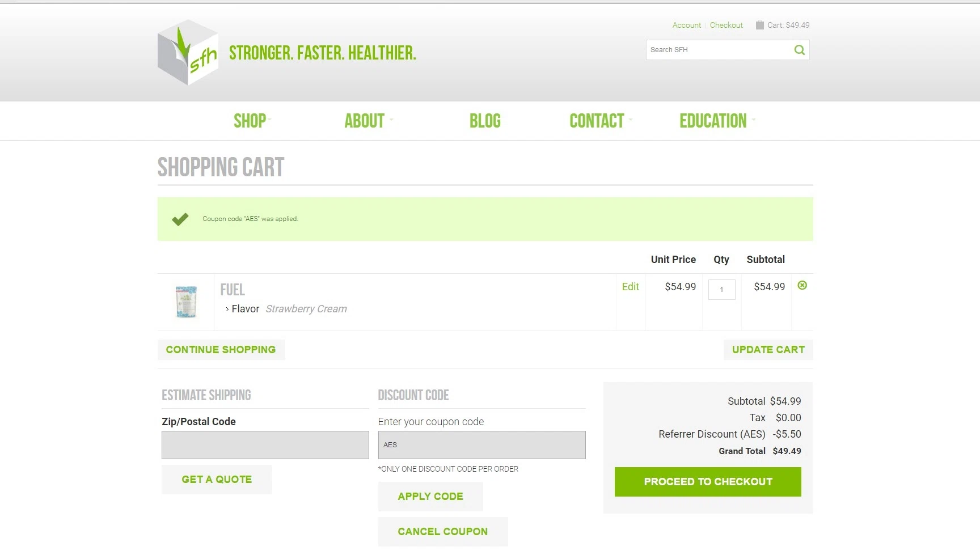The height and width of the screenshot is (551, 980).
Task: Click the GET A QUOTE button
Action: tap(217, 480)
